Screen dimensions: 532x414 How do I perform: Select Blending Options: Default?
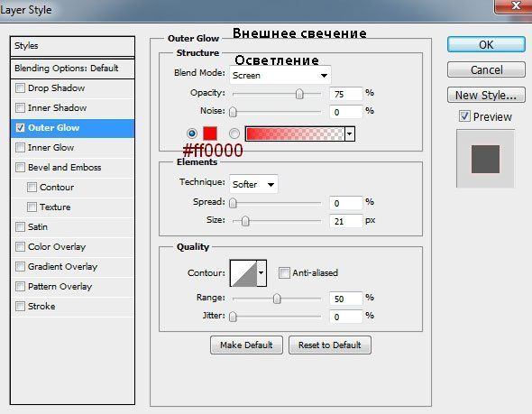(73, 69)
